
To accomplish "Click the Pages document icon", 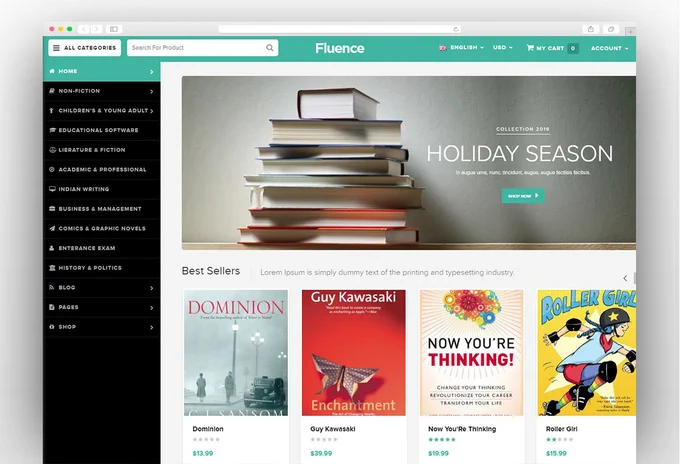I will click(52, 307).
